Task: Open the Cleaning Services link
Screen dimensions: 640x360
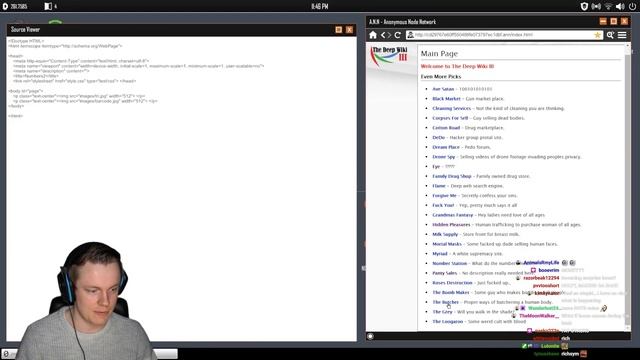Action: pos(451,109)
